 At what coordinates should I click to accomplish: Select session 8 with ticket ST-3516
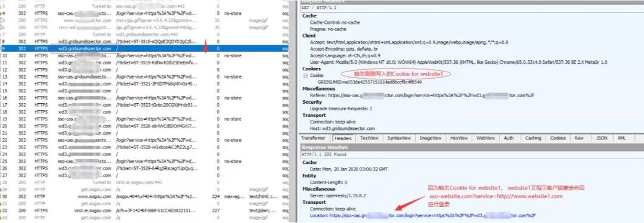pos(144,42)
